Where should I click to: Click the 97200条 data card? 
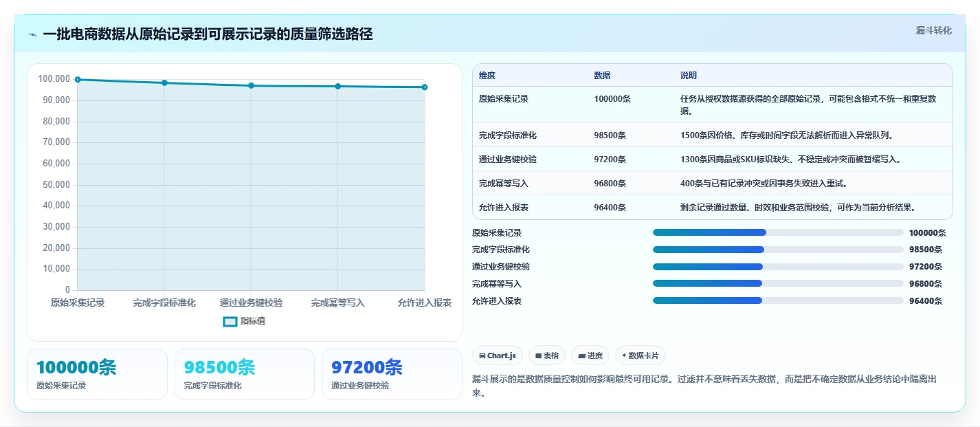[392, 374]
